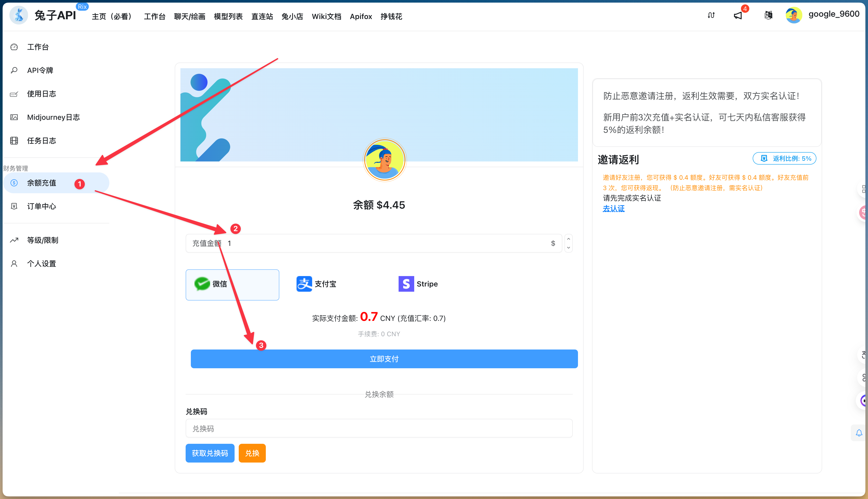Open the 模型列表 model list page
Viewport: 868px width, 499px height.
[228, 16]
